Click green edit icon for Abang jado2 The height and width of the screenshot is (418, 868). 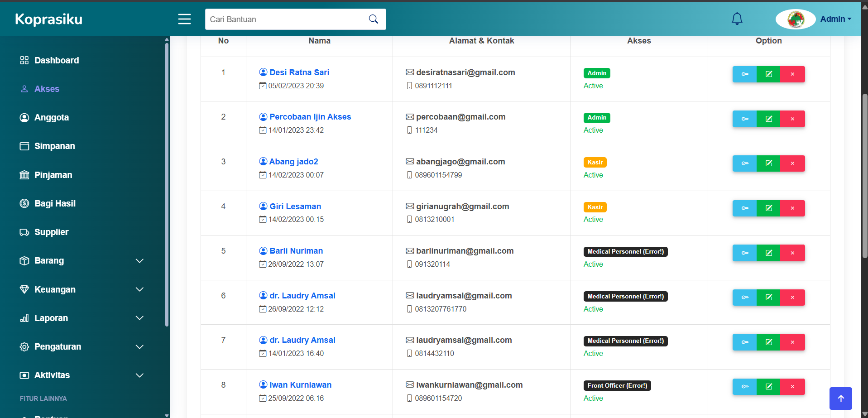tap(768, 163)
